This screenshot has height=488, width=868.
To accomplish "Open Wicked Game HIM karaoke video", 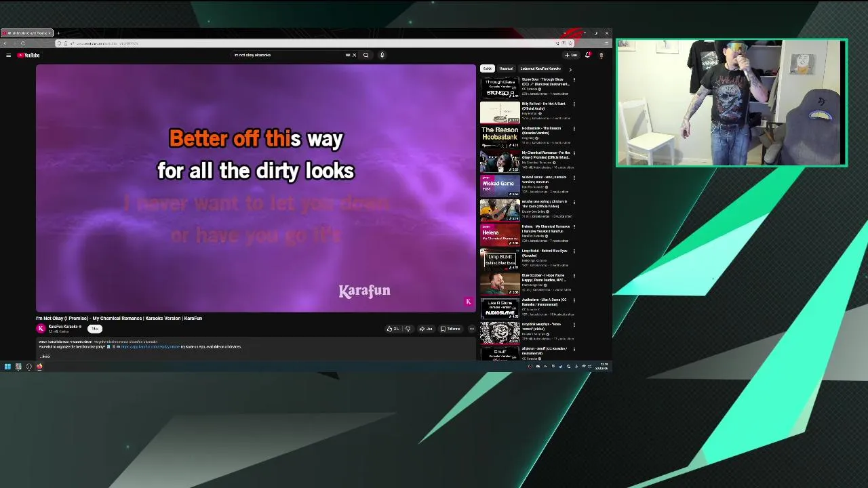I will [x=500, y=186].
